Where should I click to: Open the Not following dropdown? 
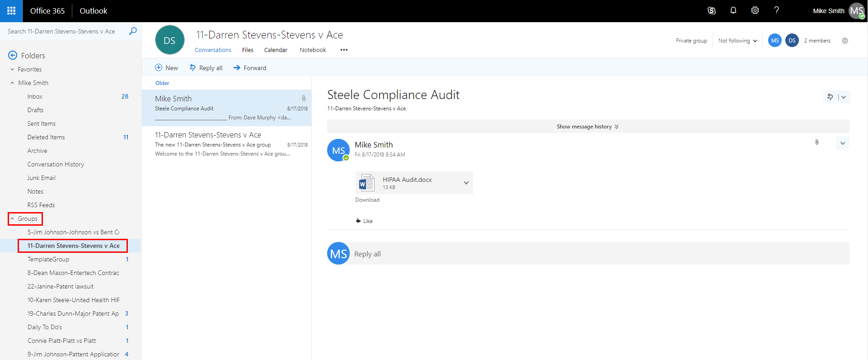click(737, 41)
